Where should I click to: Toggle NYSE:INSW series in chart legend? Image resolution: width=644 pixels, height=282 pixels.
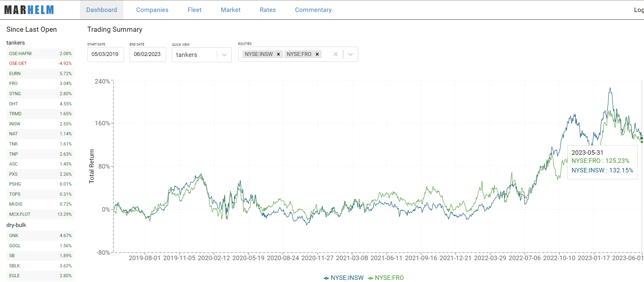point(344,278)
